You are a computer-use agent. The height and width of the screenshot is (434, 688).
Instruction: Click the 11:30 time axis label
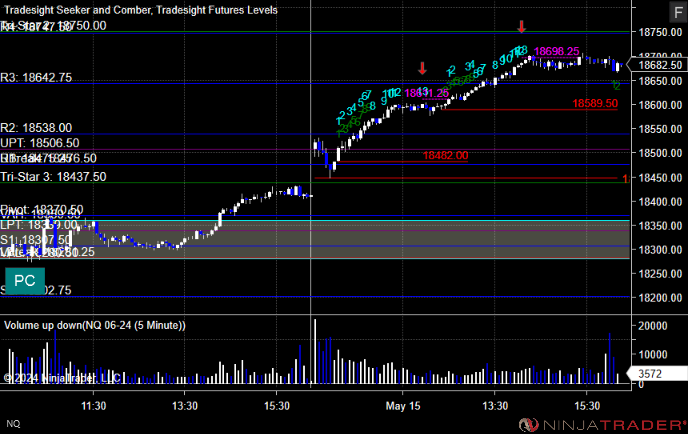[x=93, y=406]
